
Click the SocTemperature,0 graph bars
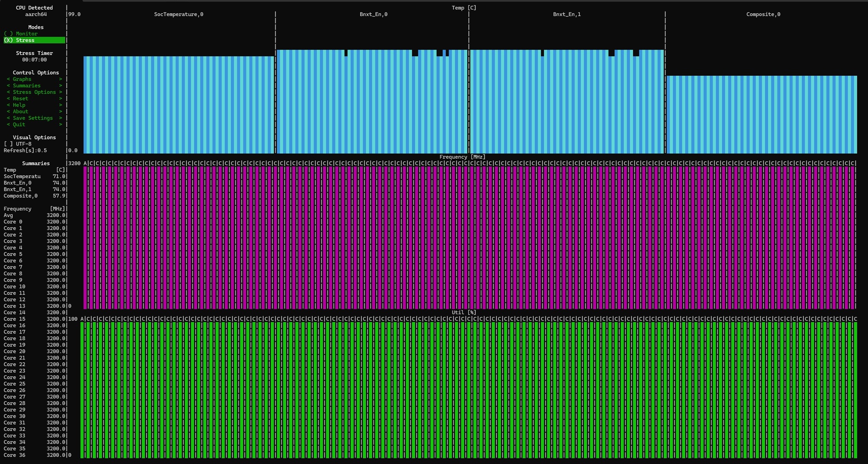click(x=178, y=104)
